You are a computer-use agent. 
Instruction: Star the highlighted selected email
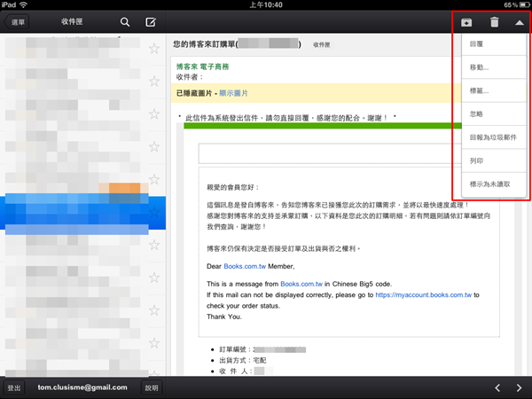tap(154, 212)
